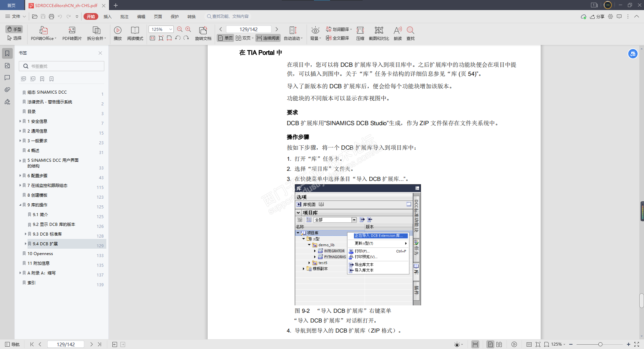Open the 插入 ribbon tab
This screenshot has width=644, height=349.
pyautogui.click(x=107, y=16)
